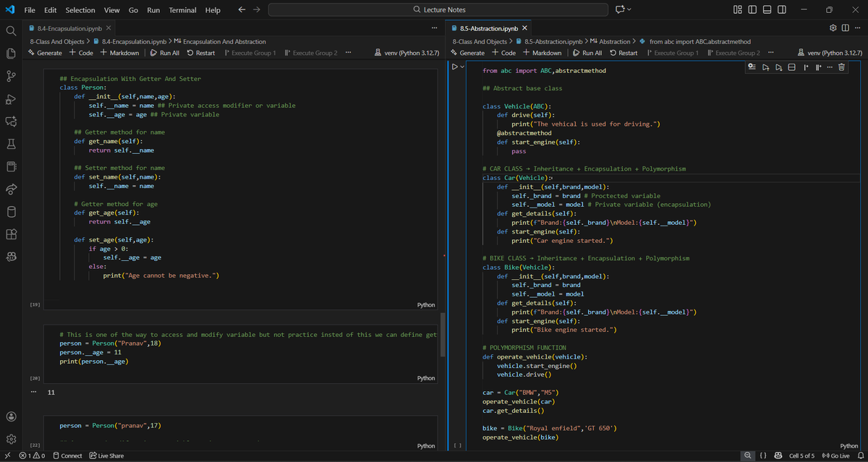
Task: Split the active notebook cell
Action: point(791,66)
